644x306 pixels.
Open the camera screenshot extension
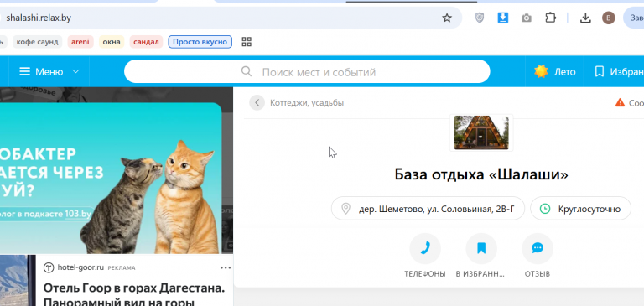[x=526, y=18]
